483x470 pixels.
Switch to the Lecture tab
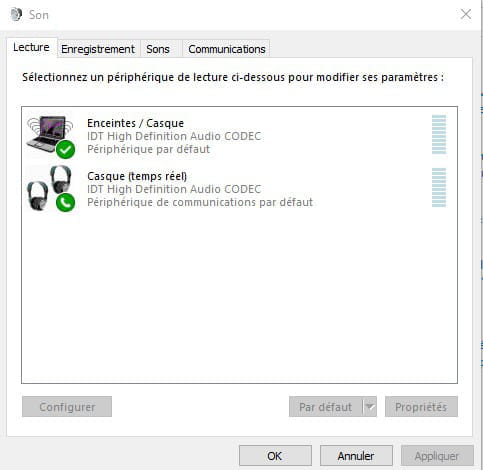[31, 47]
